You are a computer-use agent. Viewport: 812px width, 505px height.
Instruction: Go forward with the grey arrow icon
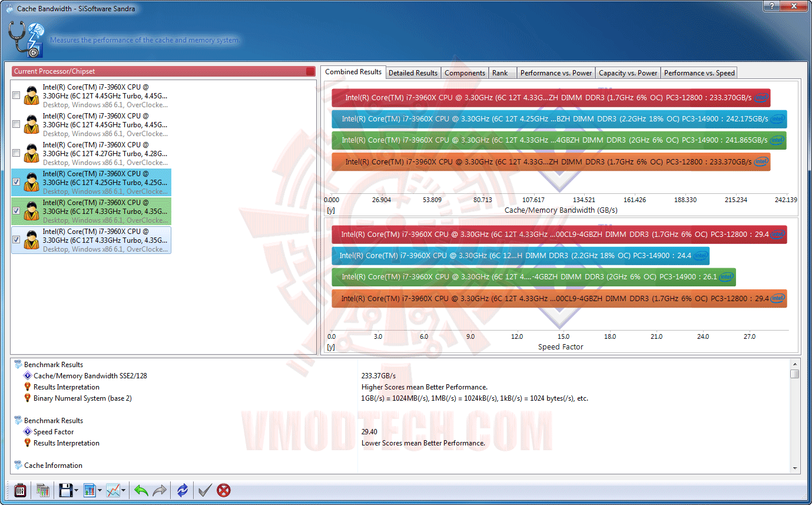(160, 490)
